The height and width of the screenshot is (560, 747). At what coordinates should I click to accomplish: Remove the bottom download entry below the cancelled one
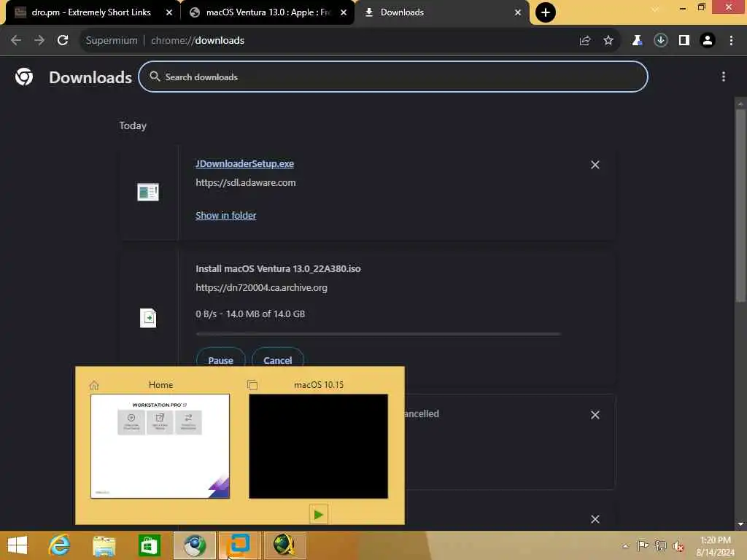point(595,519)
